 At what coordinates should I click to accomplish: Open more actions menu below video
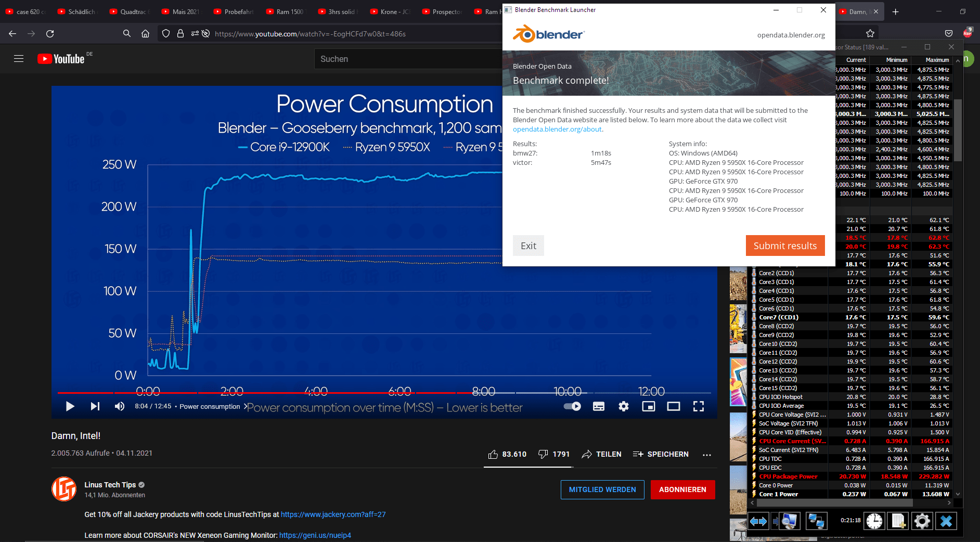(707, 455)
